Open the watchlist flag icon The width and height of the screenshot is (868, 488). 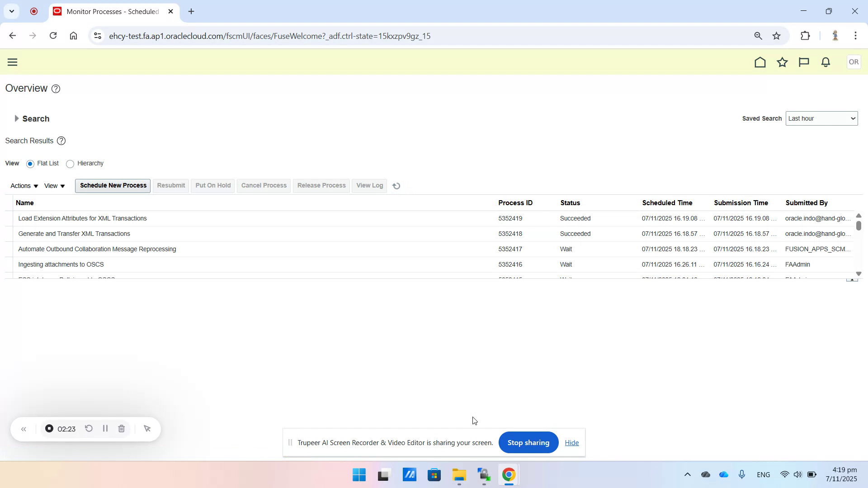pyautogui.click(x=804, y=62)
